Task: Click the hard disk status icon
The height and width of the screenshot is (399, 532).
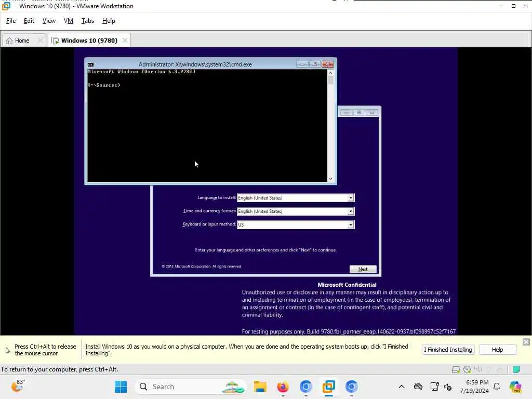Action: [456, 369]
